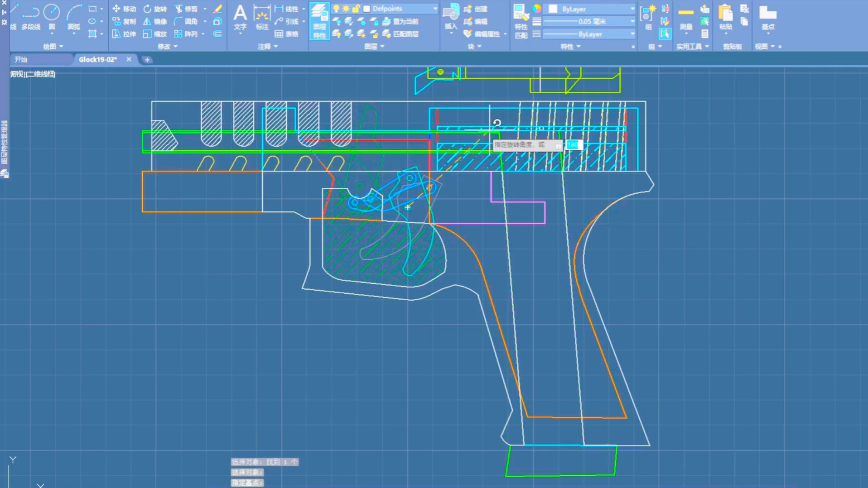Click the Erase pencil-eraser icon

(x=218, y=9)
